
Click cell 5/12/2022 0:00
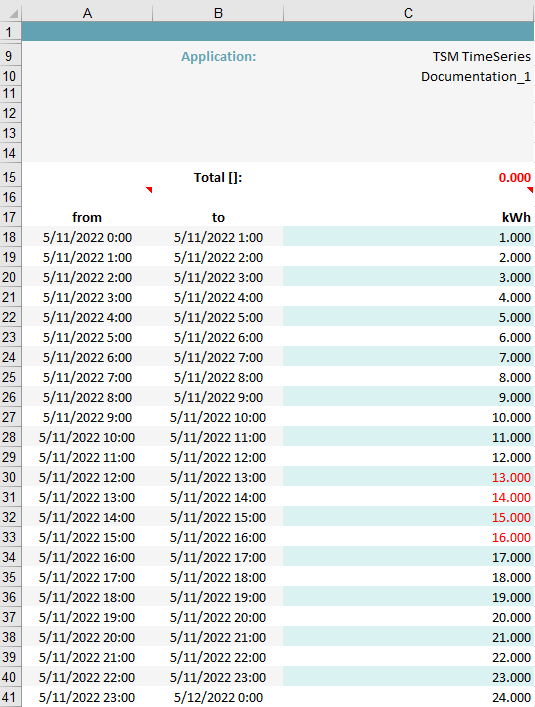click(218, 697)
